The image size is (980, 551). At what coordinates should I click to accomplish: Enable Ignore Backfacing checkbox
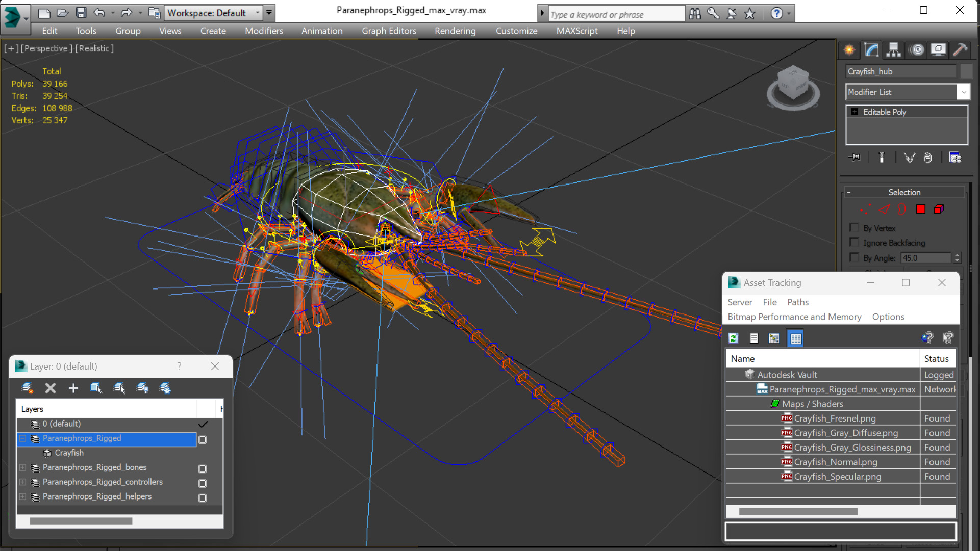coord(855,242)
